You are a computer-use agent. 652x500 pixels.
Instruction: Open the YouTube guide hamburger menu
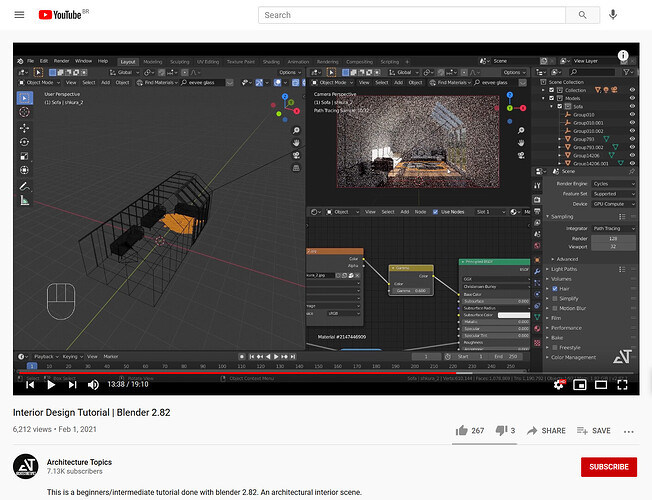tap(19, 15)
